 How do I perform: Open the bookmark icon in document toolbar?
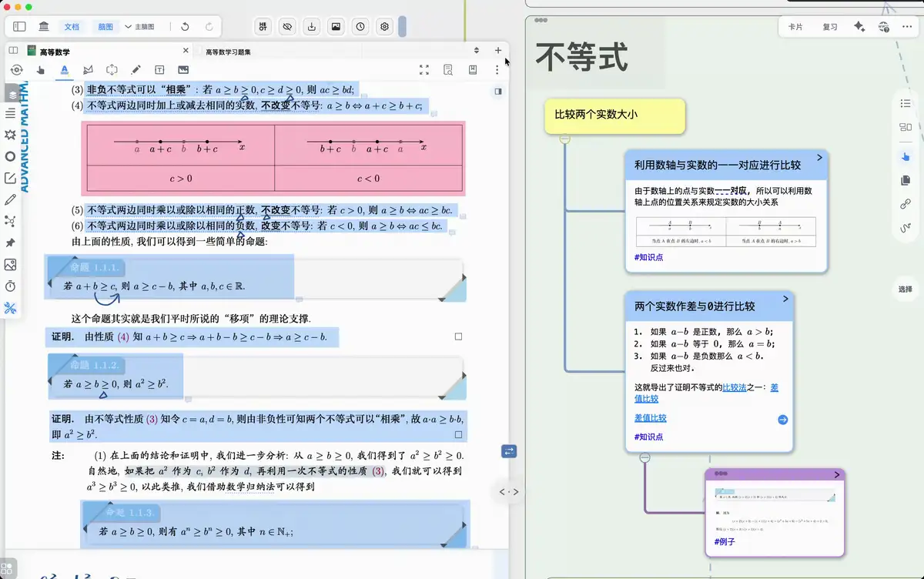(473, 70)
